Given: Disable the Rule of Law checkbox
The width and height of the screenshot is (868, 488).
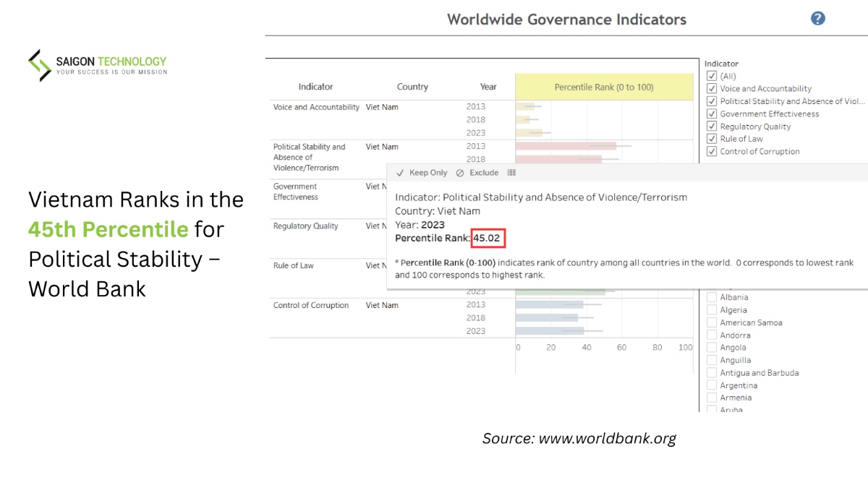Looking at the screenshot, I should [711, 139].
